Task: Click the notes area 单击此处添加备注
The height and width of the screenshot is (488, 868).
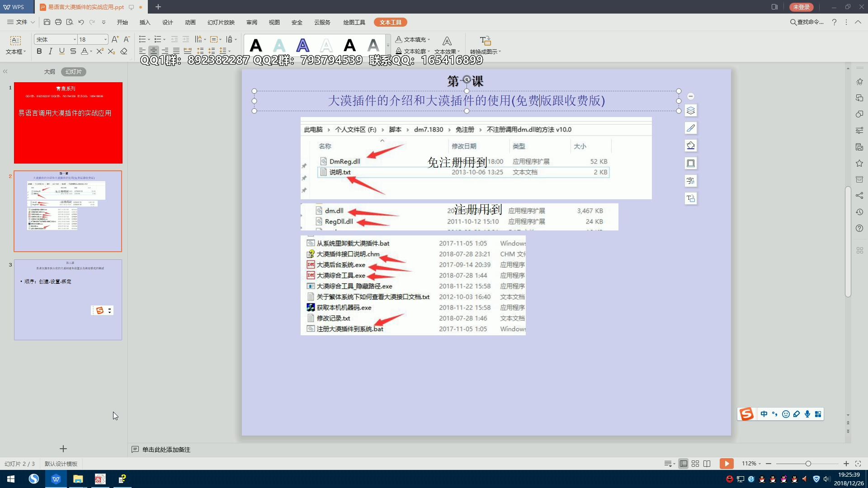Action: tap(166, 450)
